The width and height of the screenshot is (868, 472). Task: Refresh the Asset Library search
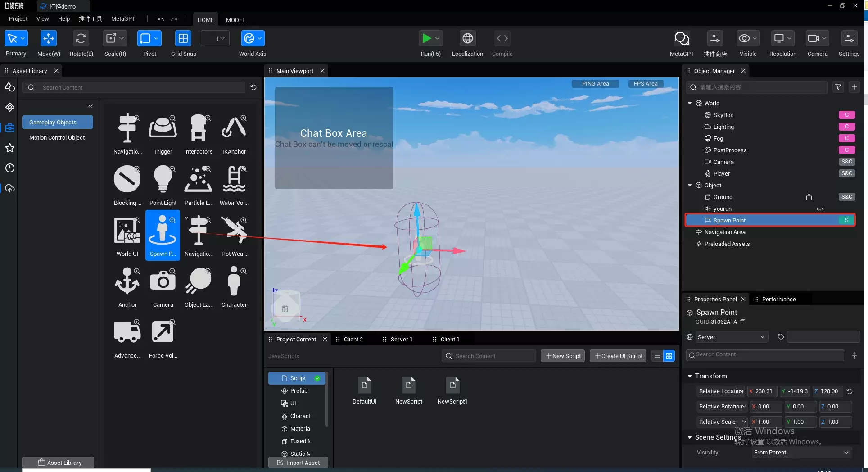[253, 87]
